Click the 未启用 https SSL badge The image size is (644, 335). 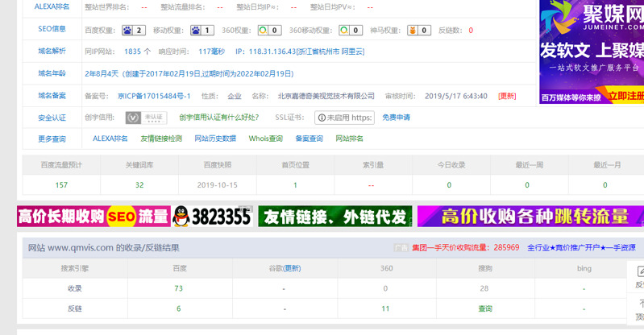(345, 118)
